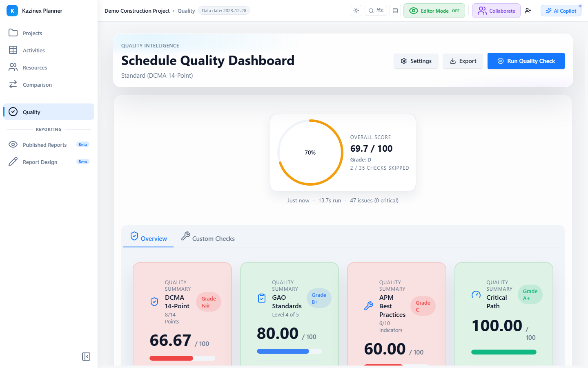The width and height of the screenshot is (588, 368).
Task: Click the Overview shield icon
Action: (134, 236)
